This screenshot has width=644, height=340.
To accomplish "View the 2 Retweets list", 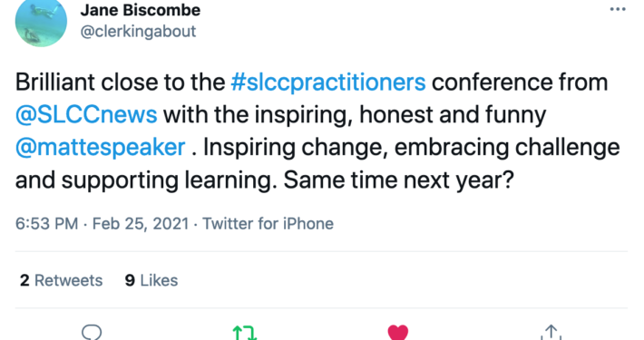I will tap(61, 280).
